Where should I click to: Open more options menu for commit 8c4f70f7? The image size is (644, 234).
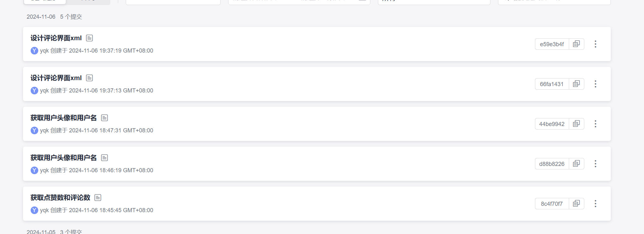click(x=595, y=204)
